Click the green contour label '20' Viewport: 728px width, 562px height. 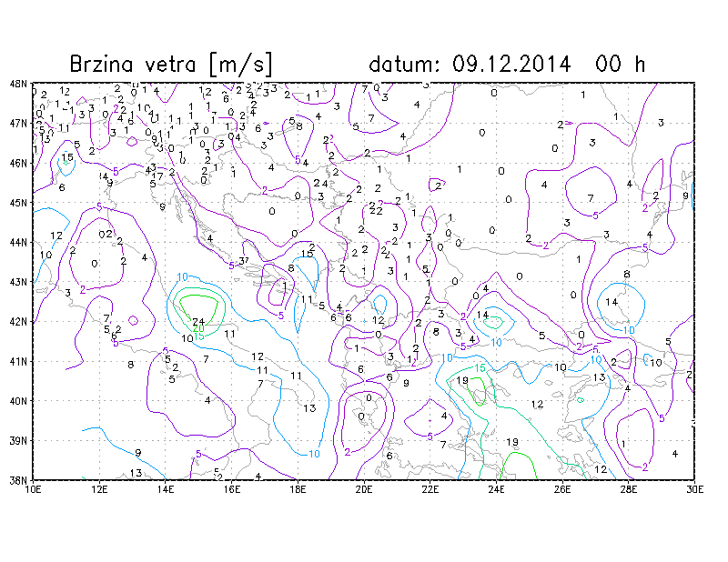click(198, 329)
